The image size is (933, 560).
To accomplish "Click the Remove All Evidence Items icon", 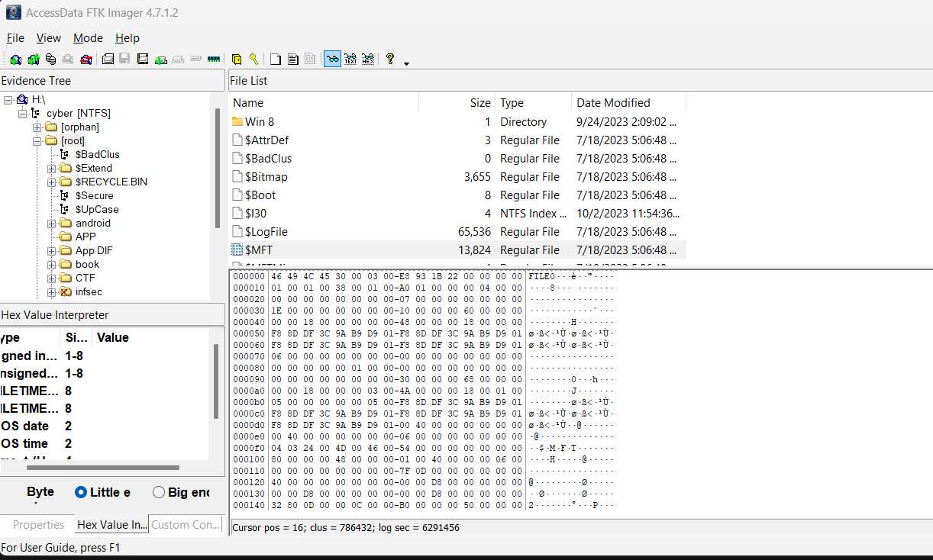I will click(x=86, y=60).
